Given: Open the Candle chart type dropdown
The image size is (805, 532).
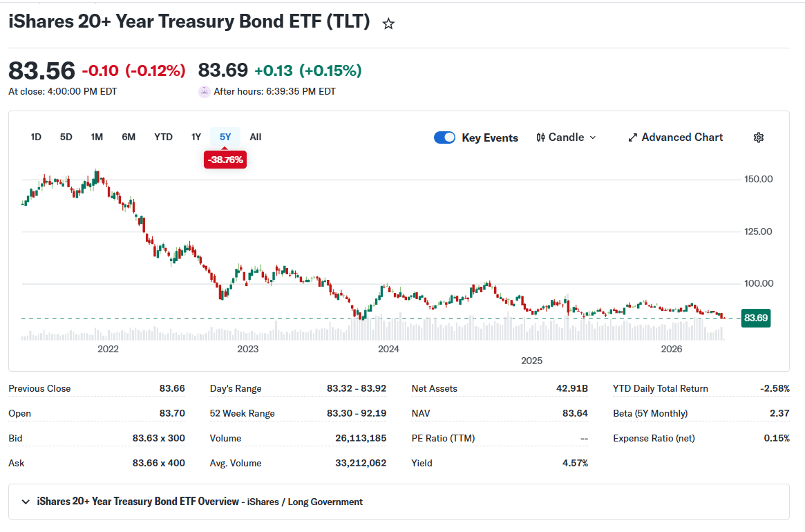Looking at the screenshot, I should pyautogui.click(x=567, y=137).
